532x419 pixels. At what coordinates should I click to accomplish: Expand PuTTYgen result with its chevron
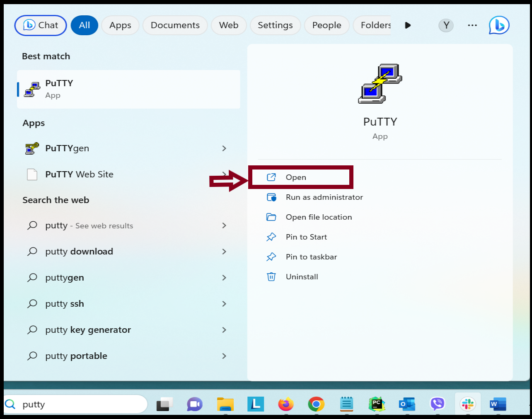(x=224, y=148)
